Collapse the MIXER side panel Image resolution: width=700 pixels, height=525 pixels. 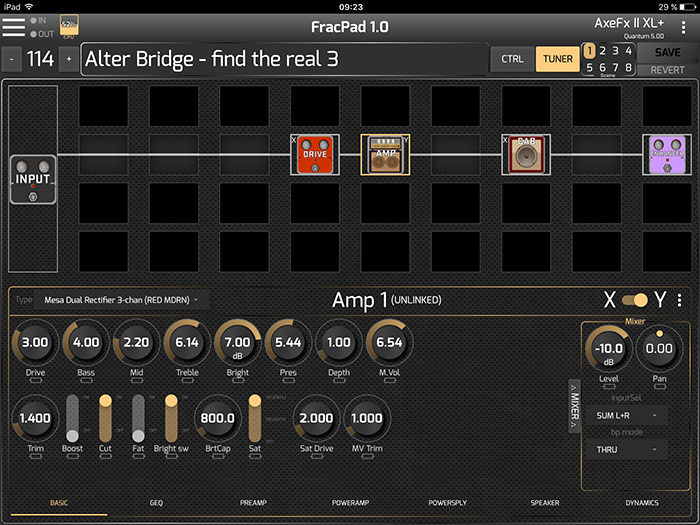coord(574,406)
